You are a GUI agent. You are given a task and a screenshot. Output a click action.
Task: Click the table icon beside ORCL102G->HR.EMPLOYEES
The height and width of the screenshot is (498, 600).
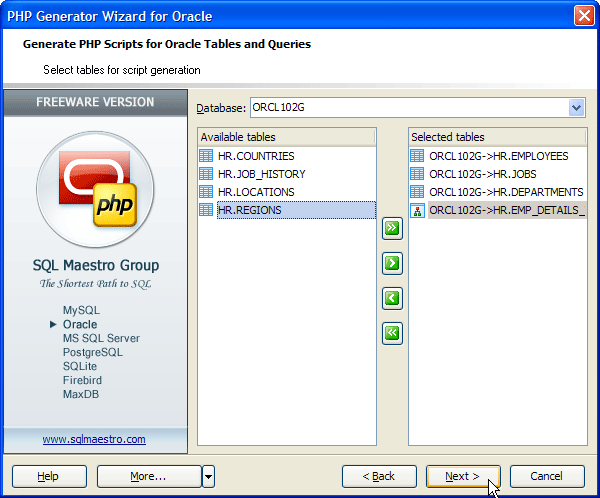coord(417,156)
